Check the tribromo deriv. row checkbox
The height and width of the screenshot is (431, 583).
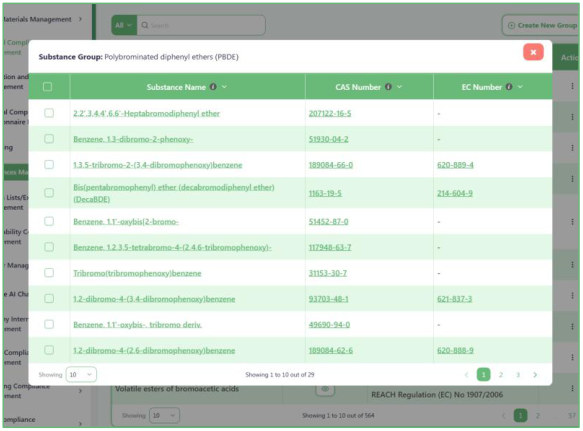coord(49,324)
